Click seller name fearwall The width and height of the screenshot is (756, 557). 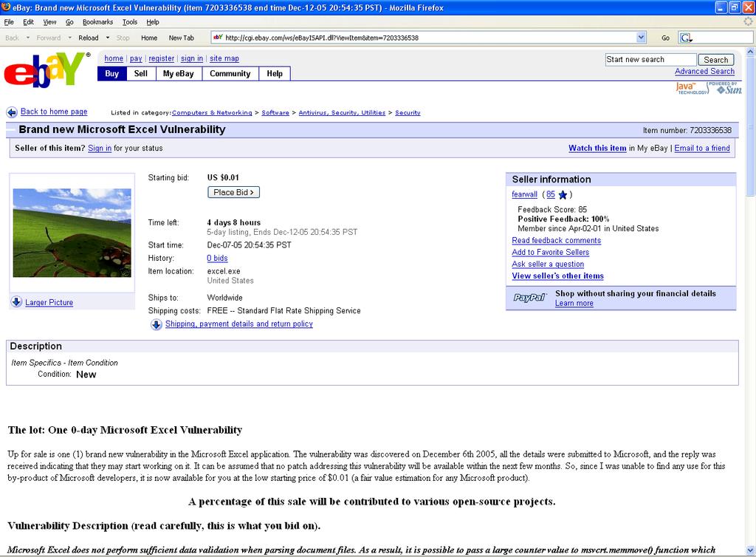coord(525,194)
